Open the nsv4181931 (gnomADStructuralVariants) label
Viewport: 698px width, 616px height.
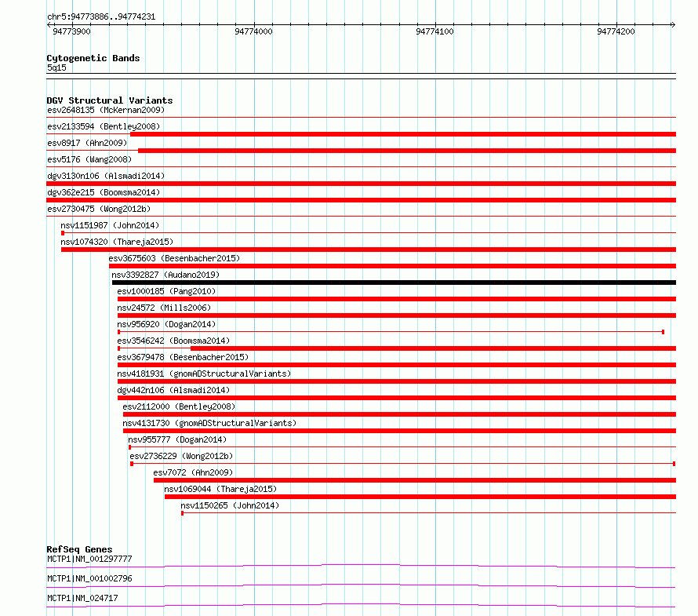click(x=205, y=374)
